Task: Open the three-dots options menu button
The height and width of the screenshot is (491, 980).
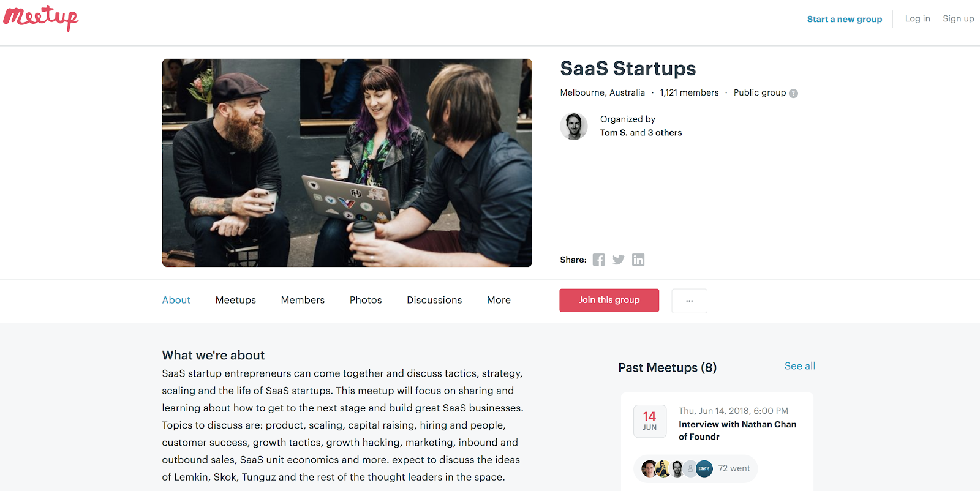Action: click(x=689, y=301)
